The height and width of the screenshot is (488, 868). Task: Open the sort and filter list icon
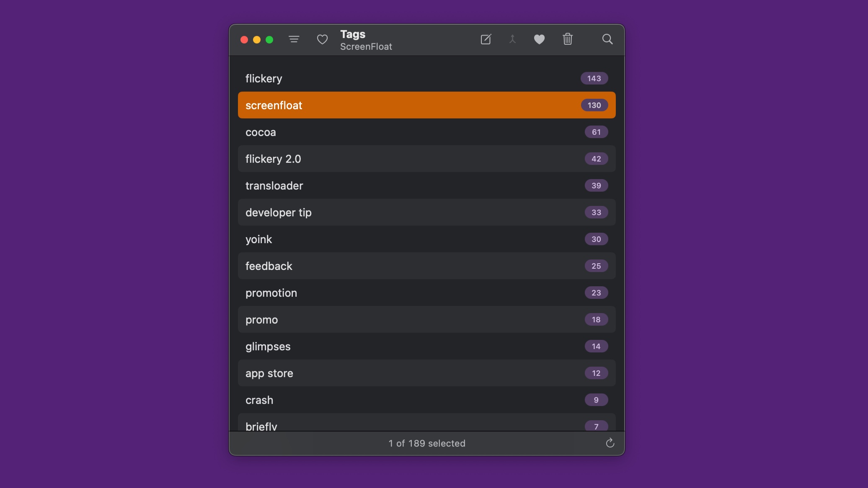(294, 39)
